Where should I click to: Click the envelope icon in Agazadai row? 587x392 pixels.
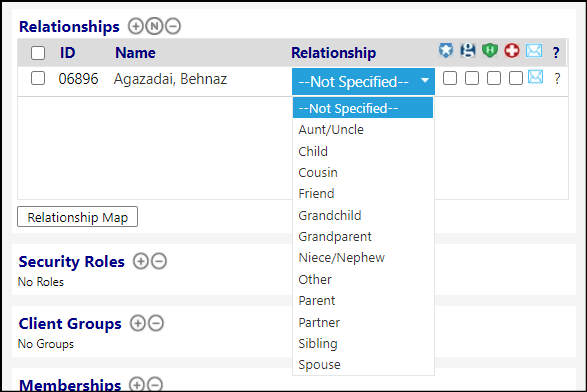coord(535,77)
